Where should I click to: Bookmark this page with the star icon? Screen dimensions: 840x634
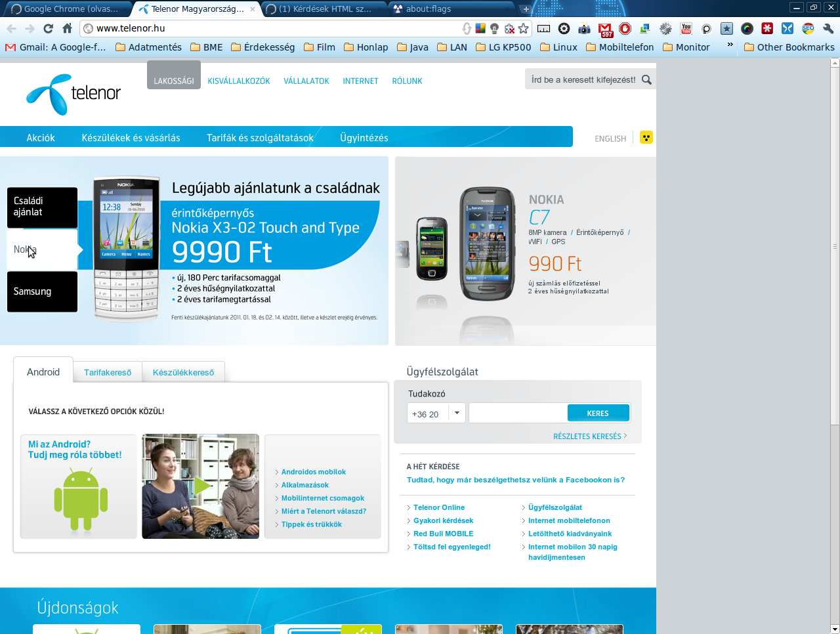pos(523,28)
